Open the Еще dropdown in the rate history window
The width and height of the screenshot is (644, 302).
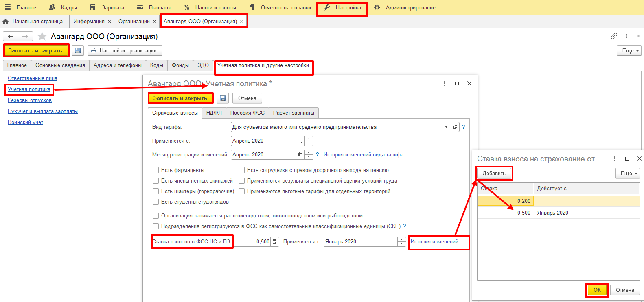[627, 174]
